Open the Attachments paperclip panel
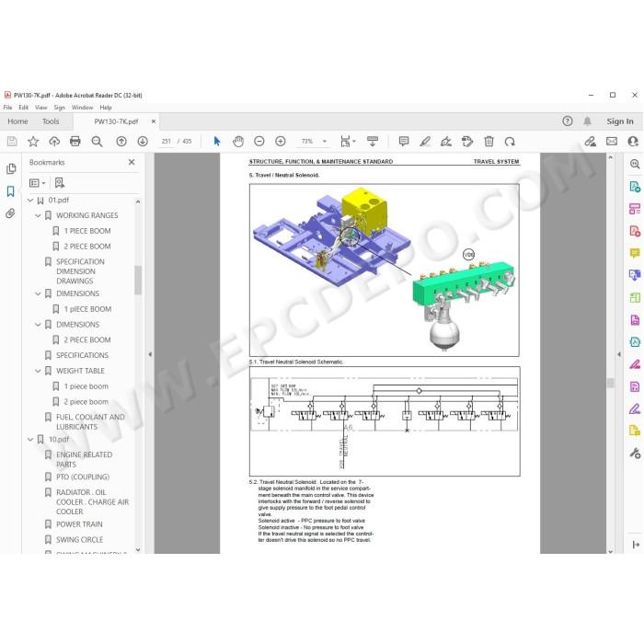Image resolution: width=644 pixels, height=644 pixels. [x=10, y=213]
